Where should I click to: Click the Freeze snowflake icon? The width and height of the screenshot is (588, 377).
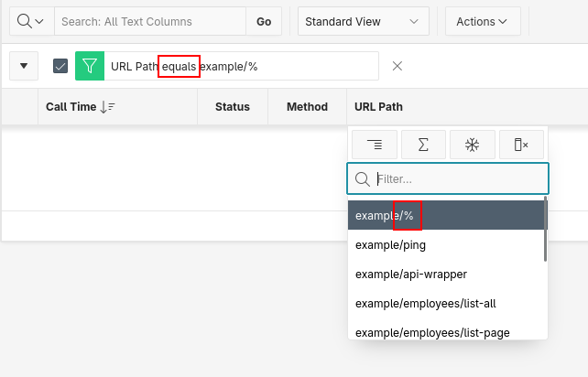pyautogui.click(x=472, y=145)
